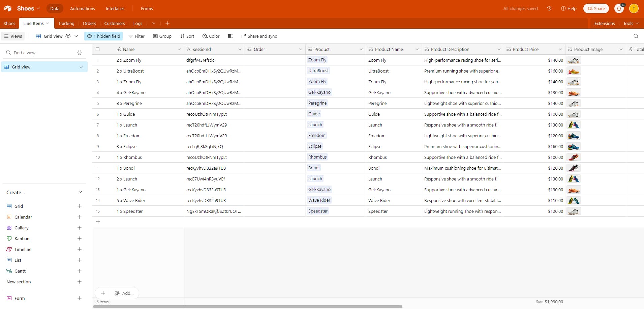Open the base history clock icon
Viewport: 644px width, 309px height.
tap(549, 8)
